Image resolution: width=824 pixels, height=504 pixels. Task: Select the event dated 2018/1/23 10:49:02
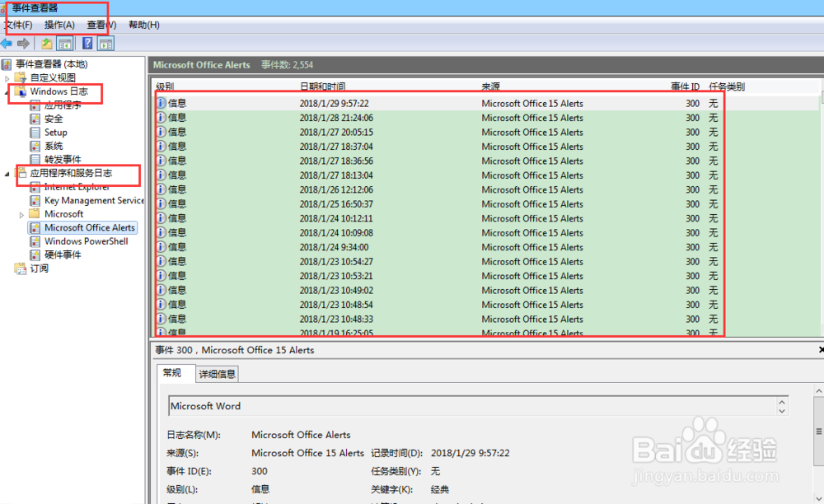tap(487, 291)
